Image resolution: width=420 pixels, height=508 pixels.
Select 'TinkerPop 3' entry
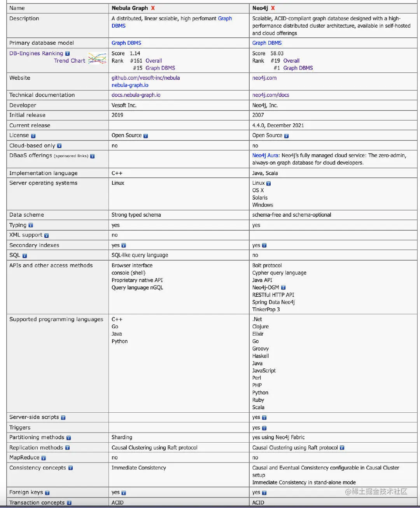266,310
